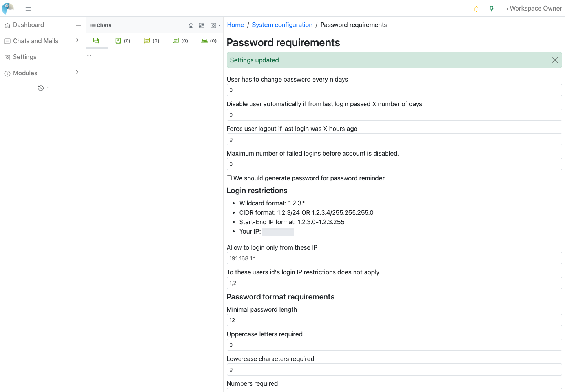Open the grid widgets icon in the Chats header

202,25
